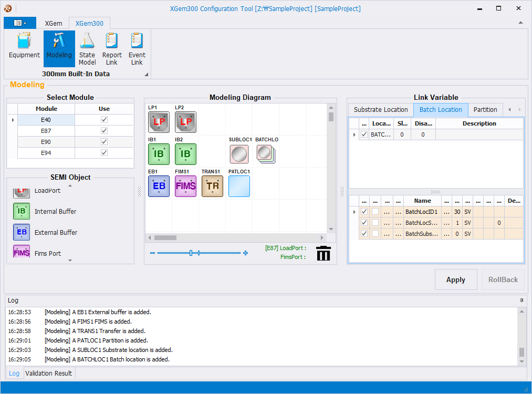This screenshot has height=394, width=532.
Task: Click the BatchLocS... name cell
Action: click(x=422, y=223)
